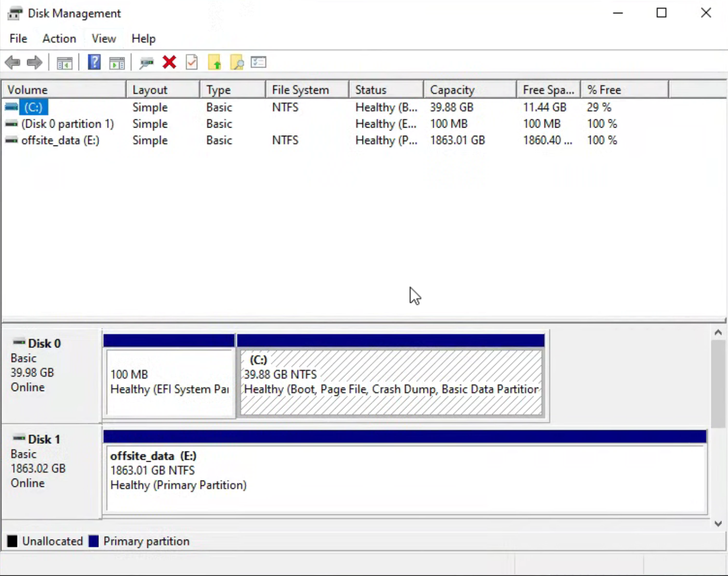The height and width of the screenshot is (576, 728).
Task: Open the View menu
Action: (104, 38)
